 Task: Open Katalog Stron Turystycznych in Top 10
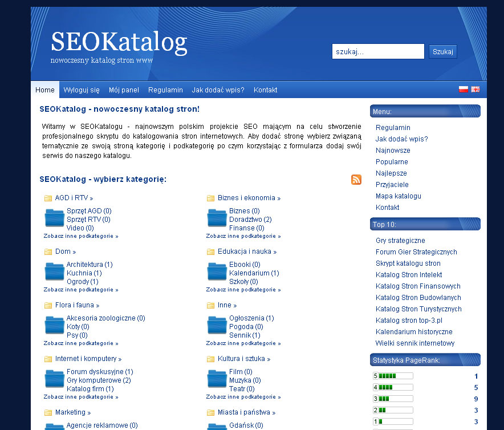[x=418, y=309]
